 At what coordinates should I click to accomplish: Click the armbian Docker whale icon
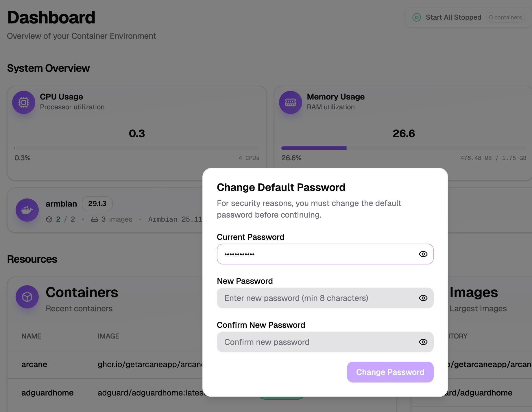coord(27,210)
